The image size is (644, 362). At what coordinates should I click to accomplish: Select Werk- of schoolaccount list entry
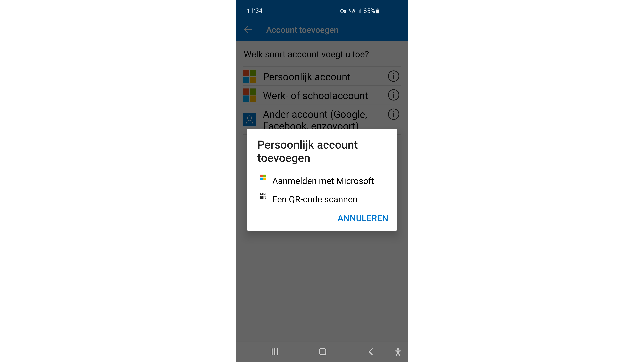point(322,95)
